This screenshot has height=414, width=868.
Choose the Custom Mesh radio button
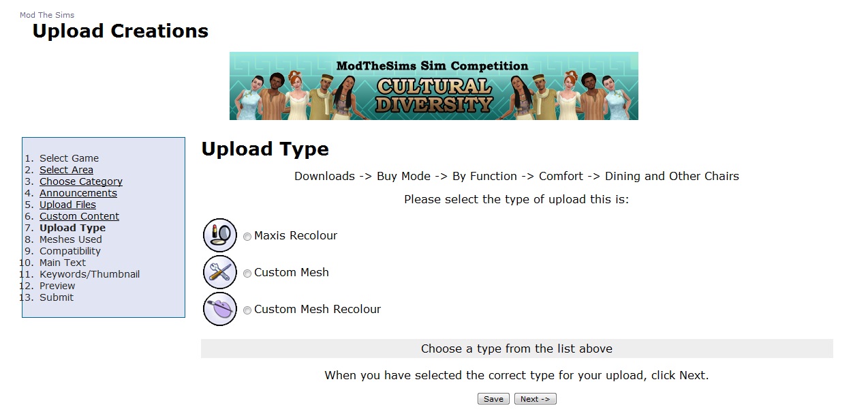click(247, 273)
